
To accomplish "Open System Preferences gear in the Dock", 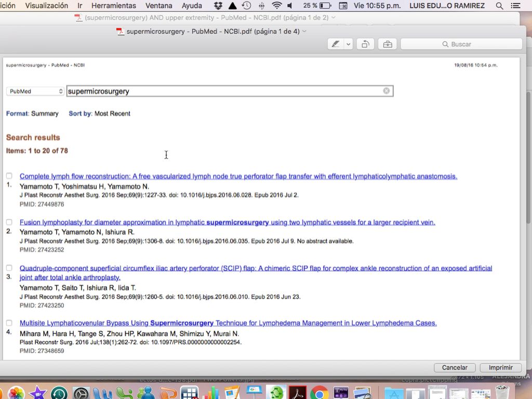I will click(82, 393).
